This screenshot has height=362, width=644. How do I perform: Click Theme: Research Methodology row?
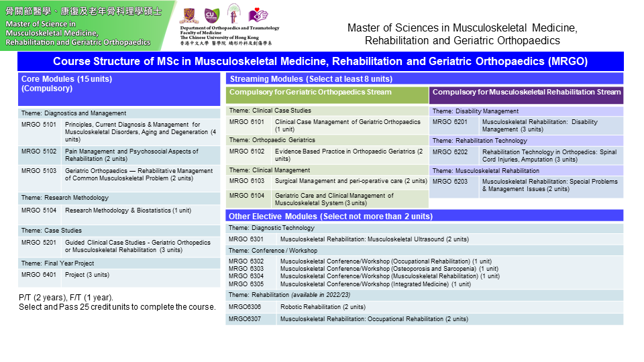point(119,198)
